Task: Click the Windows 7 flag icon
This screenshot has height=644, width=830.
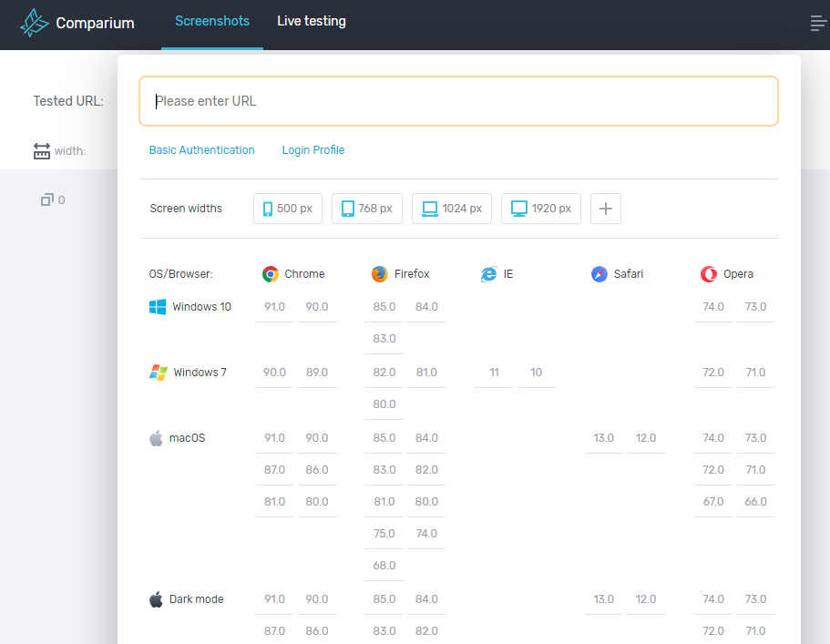Action: coord(159,373)
